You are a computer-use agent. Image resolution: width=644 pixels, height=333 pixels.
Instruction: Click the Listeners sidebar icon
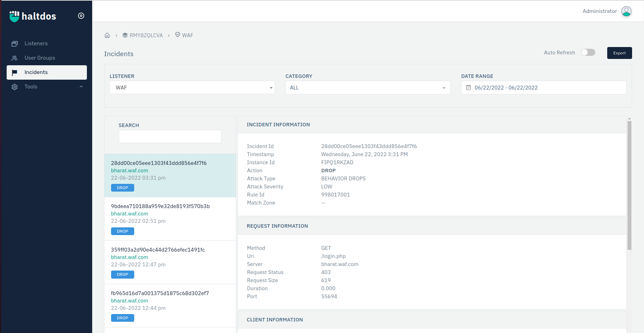coord(14,44)
